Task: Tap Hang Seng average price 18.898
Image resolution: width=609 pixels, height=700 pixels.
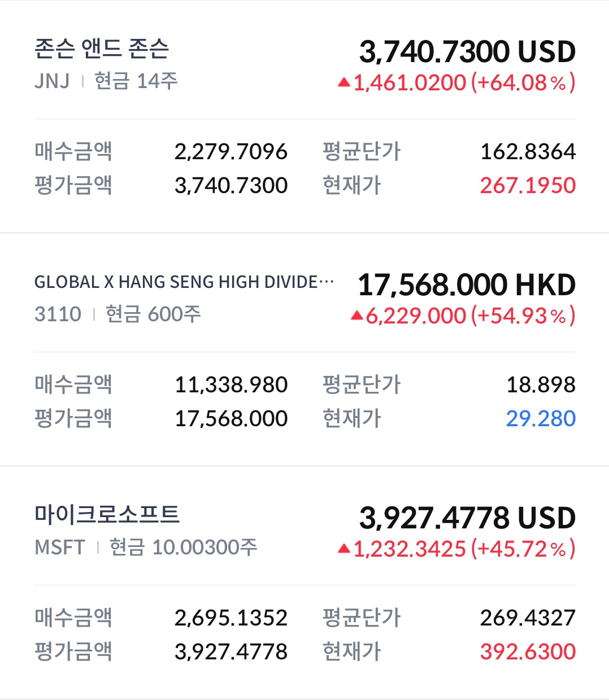Action: tap(541, 384)
